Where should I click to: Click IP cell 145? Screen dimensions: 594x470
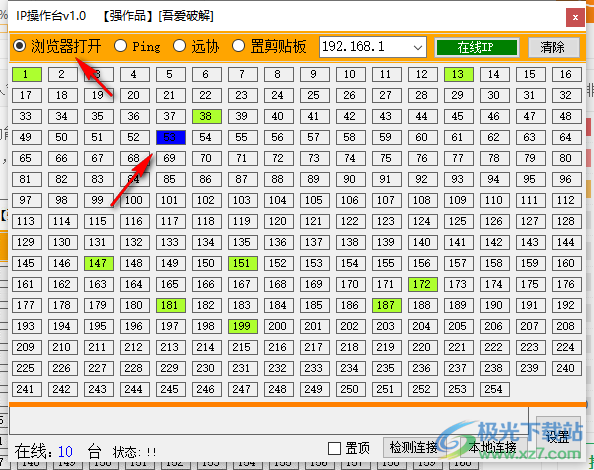pos(27,263)
